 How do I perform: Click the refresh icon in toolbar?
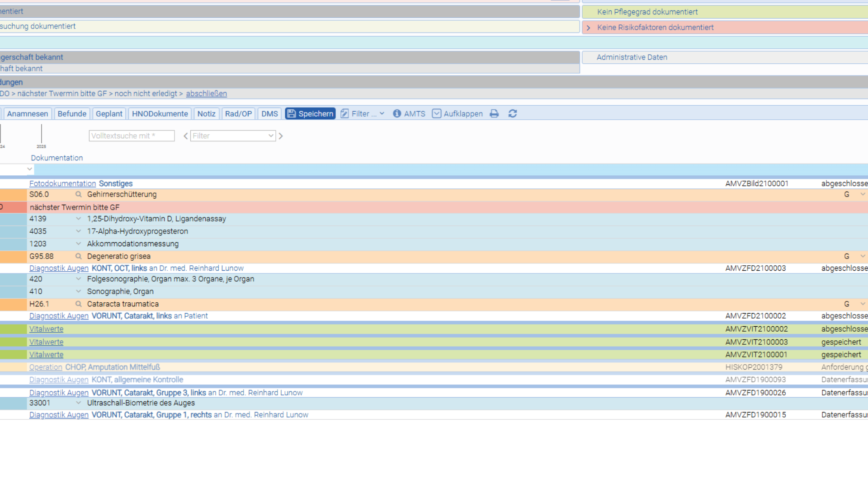click(512, 114)
